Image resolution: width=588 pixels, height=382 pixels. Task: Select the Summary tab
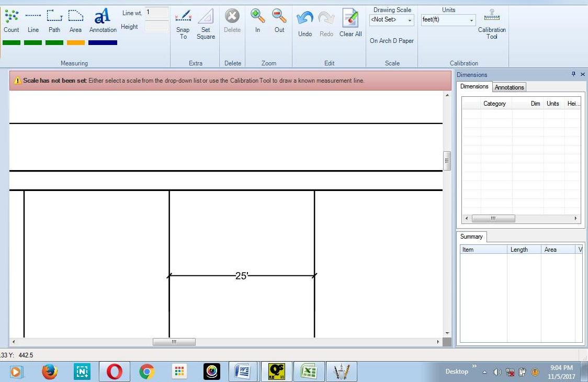point(471,237)
